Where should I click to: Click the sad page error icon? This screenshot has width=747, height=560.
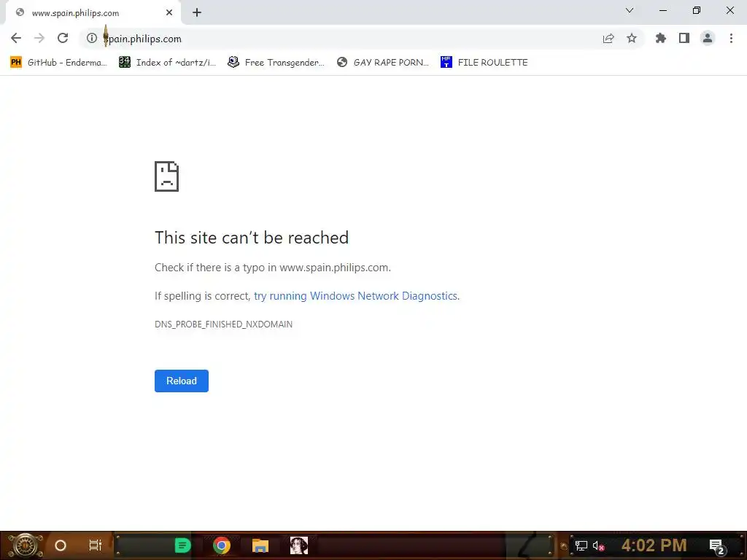pyautogui.click(x=167, y=176)
